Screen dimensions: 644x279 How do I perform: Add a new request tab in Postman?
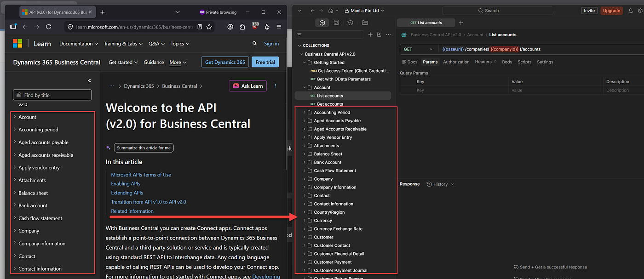[461, 23]
